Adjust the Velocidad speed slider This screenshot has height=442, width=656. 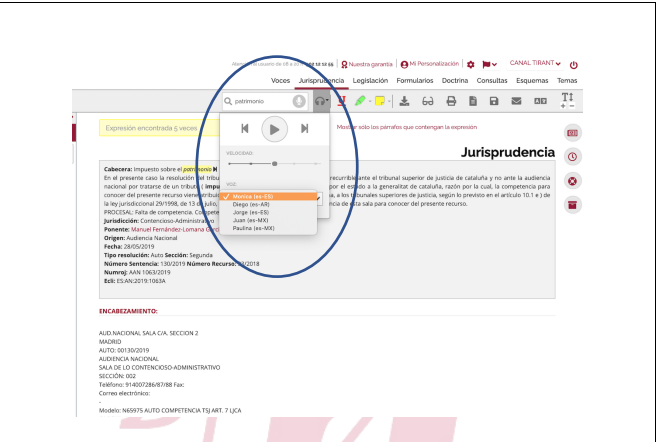click(x=274, y=164)
